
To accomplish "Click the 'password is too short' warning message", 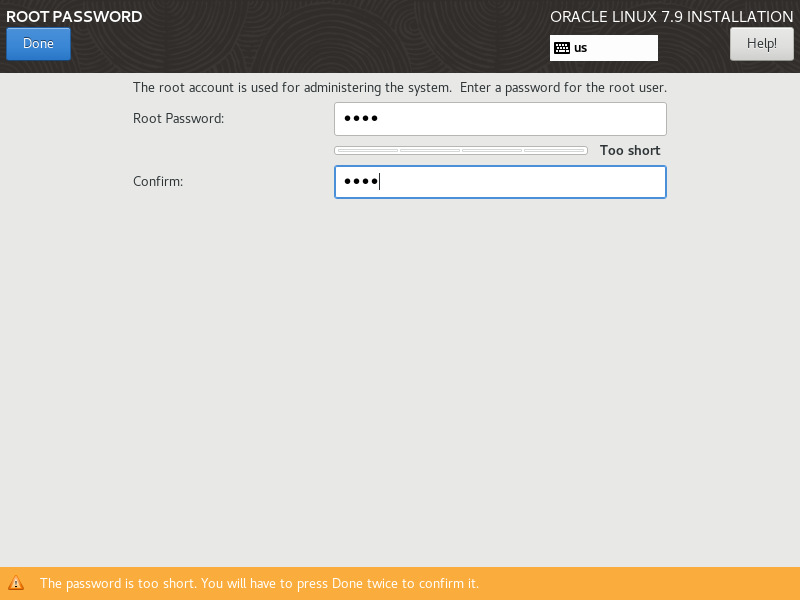I will click(259, 583).
